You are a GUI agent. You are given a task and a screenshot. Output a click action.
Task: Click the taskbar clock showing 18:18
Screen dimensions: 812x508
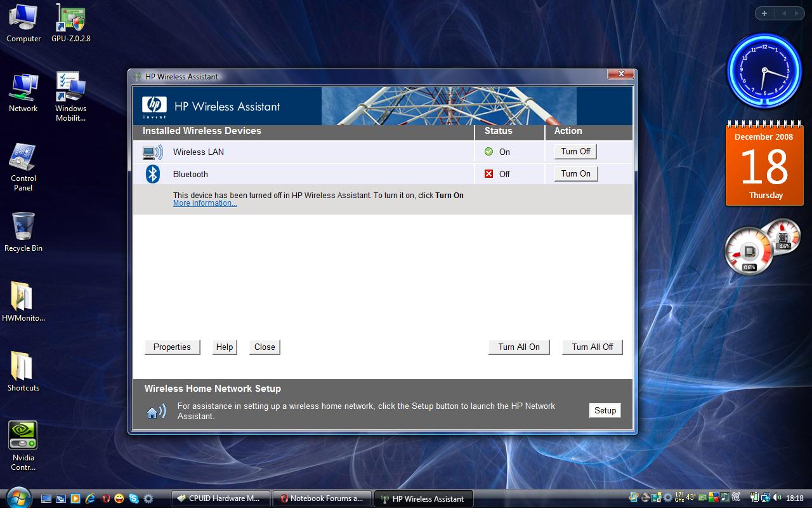[x=795, y=498]
